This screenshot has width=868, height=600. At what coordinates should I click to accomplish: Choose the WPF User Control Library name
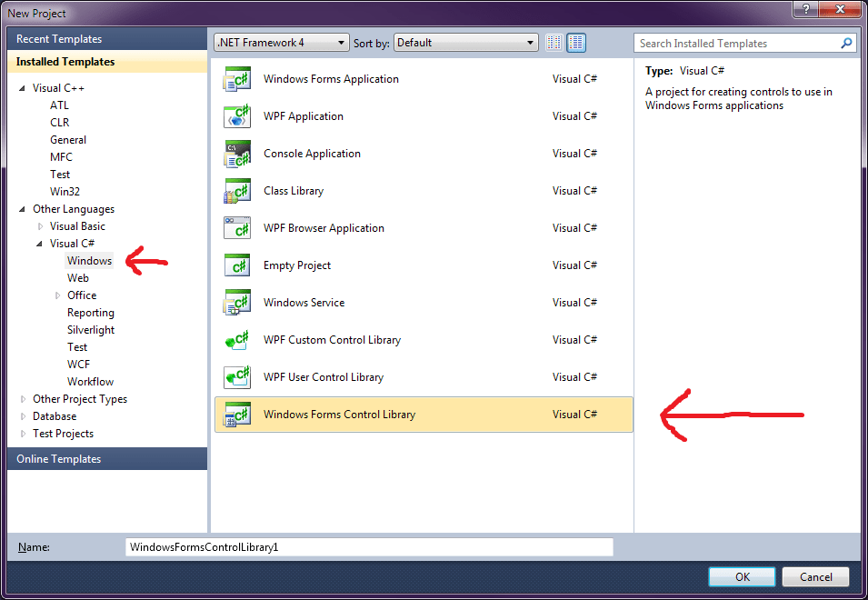tap(324, 377)
